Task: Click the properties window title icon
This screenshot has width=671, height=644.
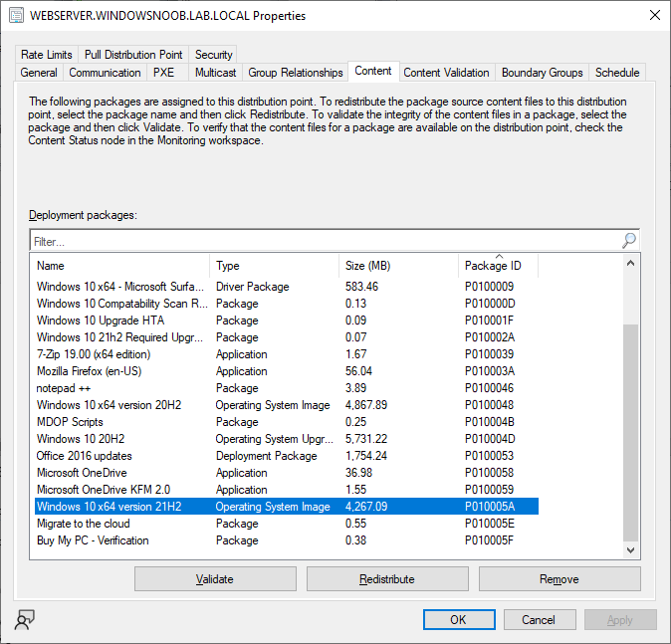Action: pyautogui.click(x=17, y=15)
